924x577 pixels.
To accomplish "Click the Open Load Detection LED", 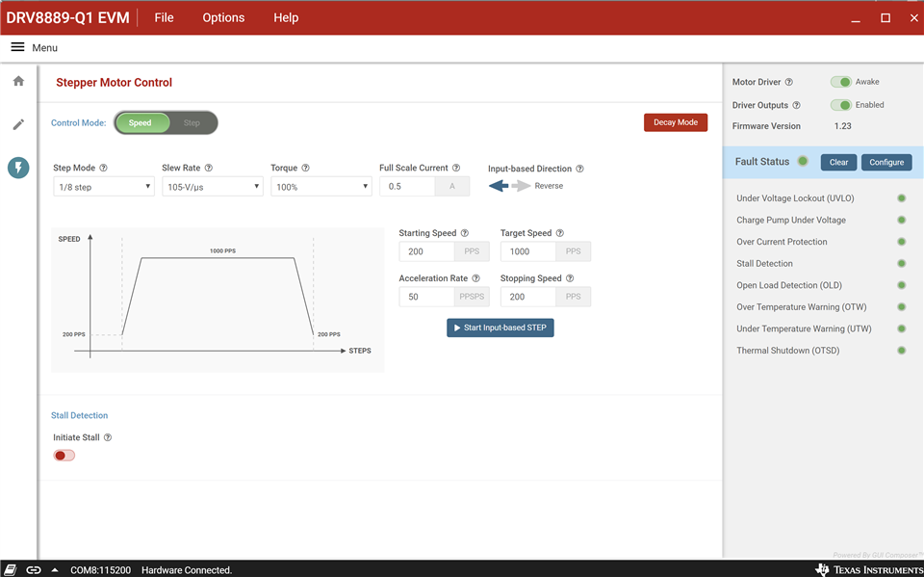I will pos(901,285).
